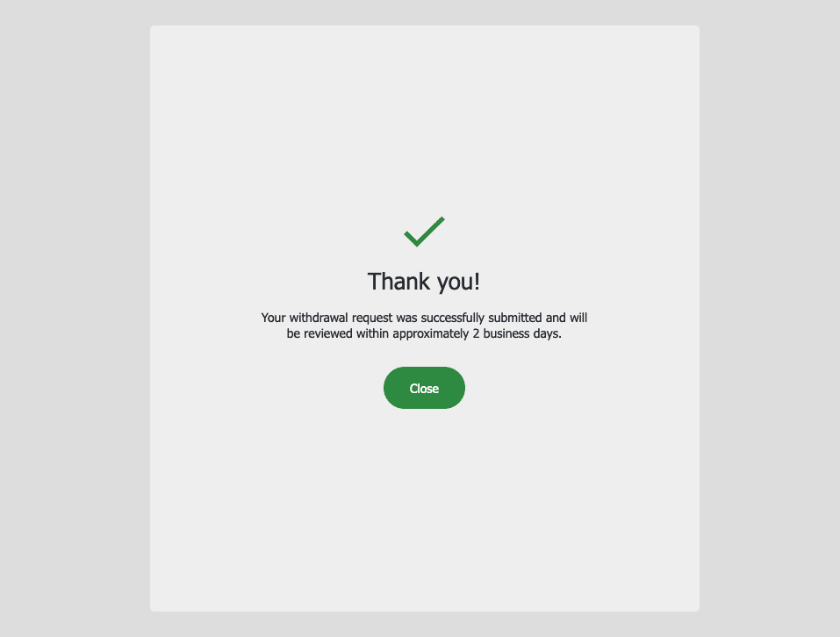Click the "Thank you!" heading

point(424,282)
